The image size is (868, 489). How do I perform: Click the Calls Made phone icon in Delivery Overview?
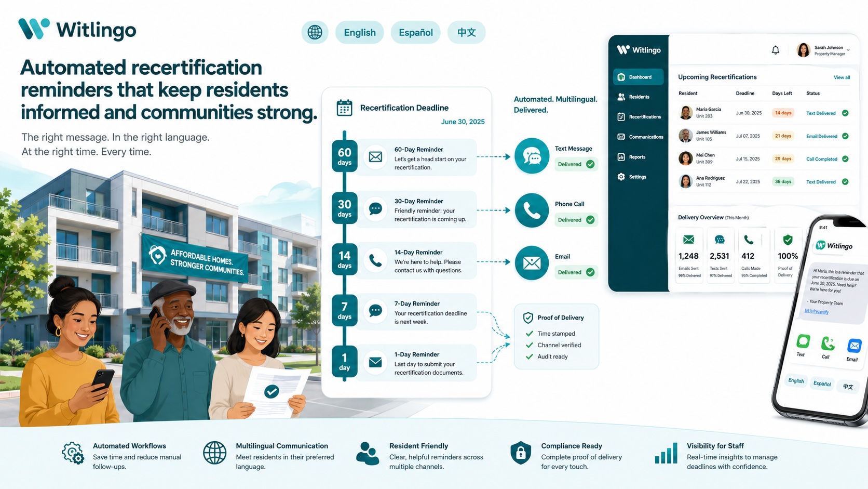[x=749, y=240]
